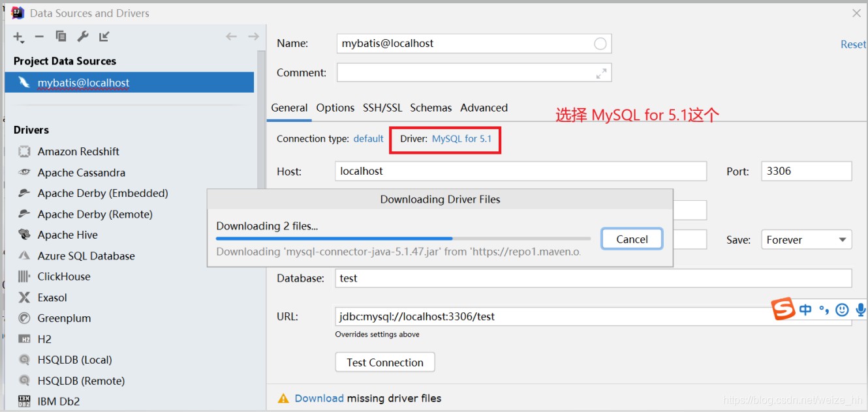Screen dimensions: 868x412
Task: Select mybatis@localhost data source
Action: coord(129,83)
